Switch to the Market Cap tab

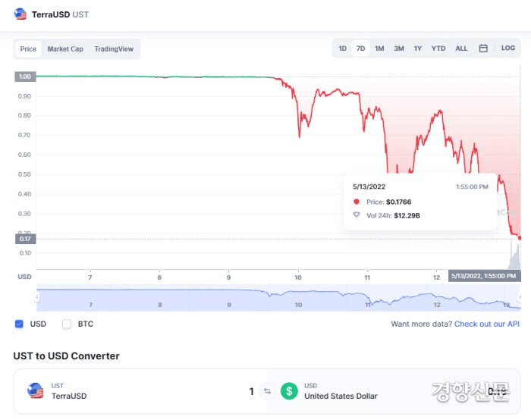point(65,49)
